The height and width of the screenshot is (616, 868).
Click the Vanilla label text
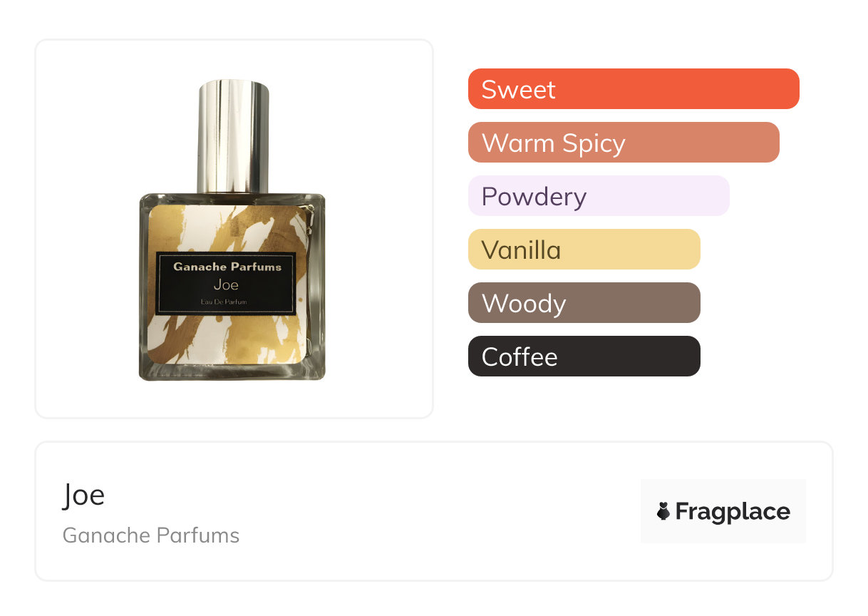pos(522,250)
